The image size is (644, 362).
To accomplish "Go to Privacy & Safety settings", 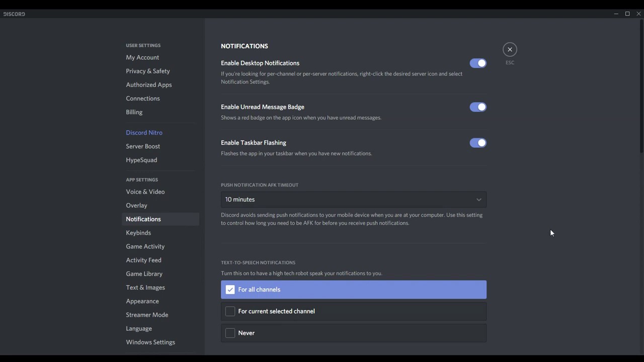I will point(148,71).
